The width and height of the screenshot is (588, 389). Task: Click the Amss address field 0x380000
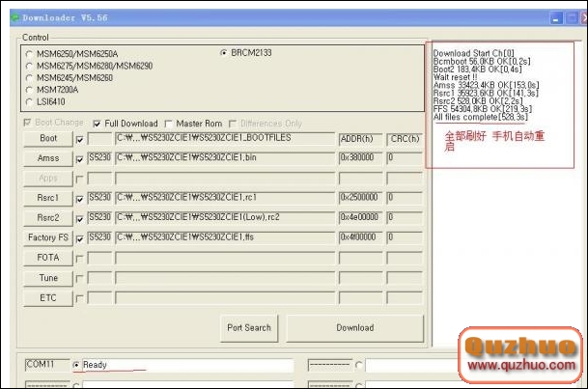361,158
